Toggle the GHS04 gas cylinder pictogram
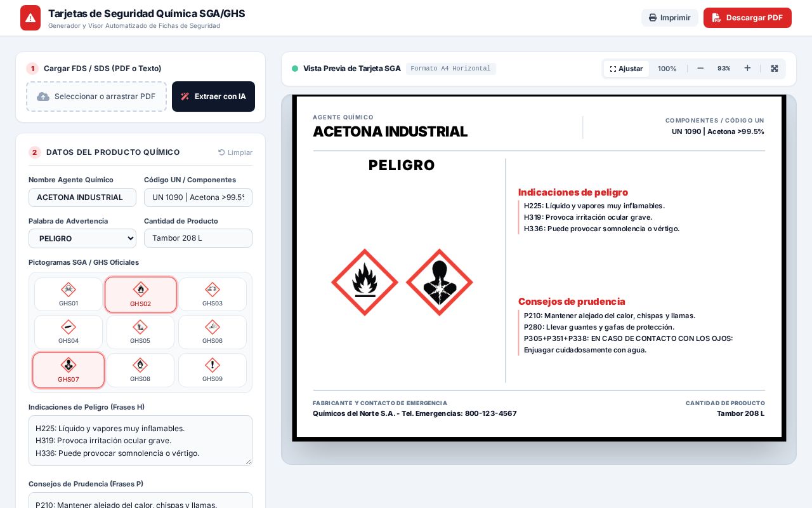This screenshot has width=812, height=508. click(69, 332)
